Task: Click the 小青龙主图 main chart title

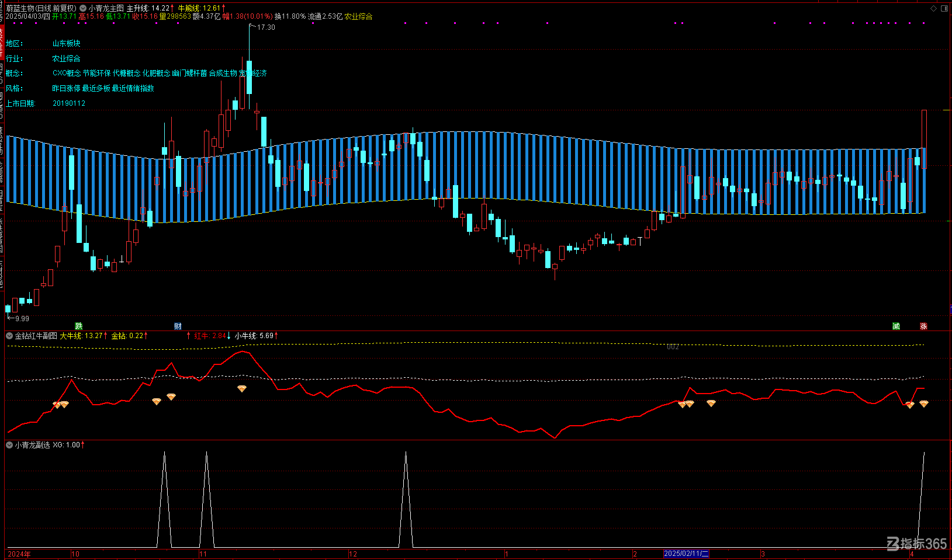Action: pos(106,8)
